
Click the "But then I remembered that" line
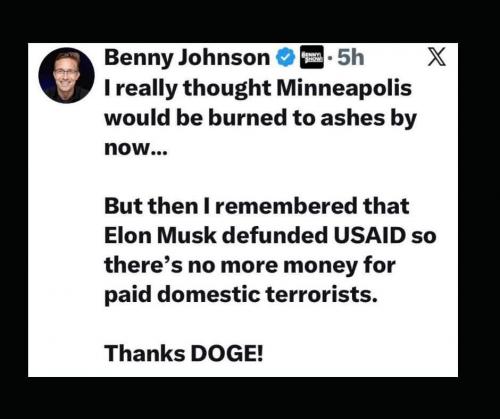(257, 206)
